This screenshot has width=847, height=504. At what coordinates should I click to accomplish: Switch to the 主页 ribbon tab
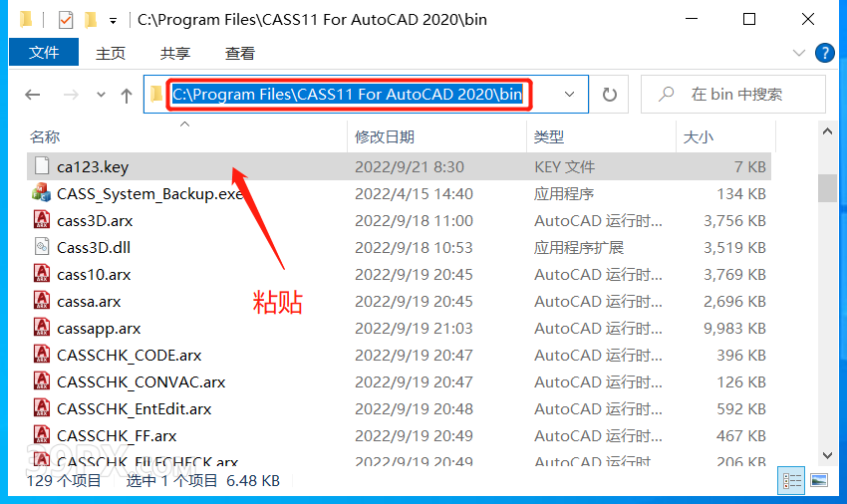(111, 53)
